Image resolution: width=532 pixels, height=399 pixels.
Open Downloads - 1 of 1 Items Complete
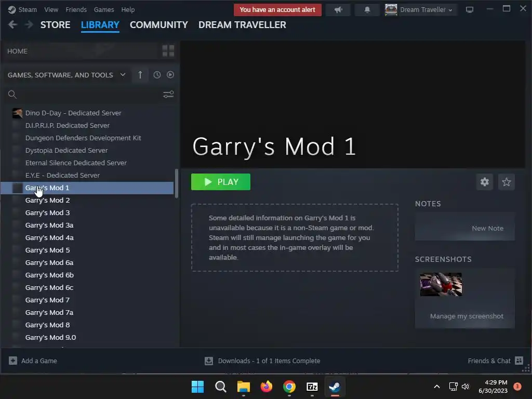pyautogui.click(x=269, y=361)
